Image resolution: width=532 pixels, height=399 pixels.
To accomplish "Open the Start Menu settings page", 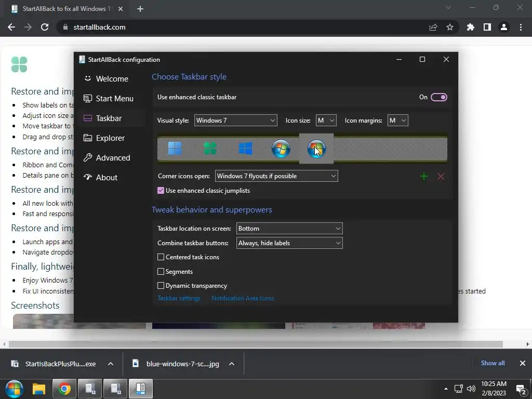I will click(x=112, y=98).
